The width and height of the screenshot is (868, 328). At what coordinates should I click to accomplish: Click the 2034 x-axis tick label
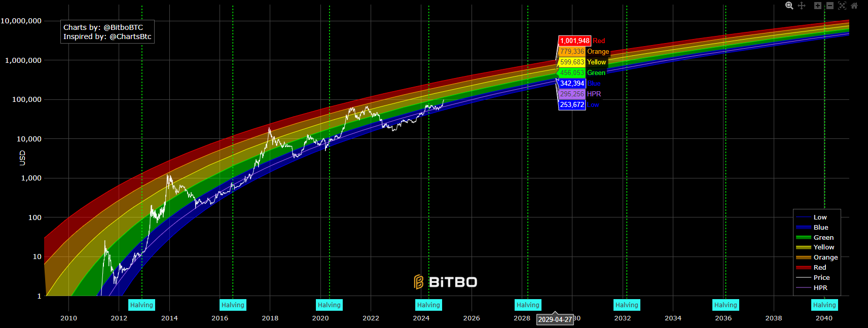pyautogui.click(x=673, y=318)
